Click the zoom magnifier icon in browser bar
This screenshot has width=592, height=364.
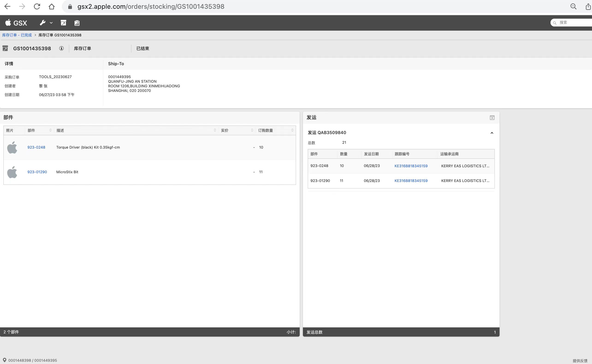pyautogui.click(x=573, y=6)
